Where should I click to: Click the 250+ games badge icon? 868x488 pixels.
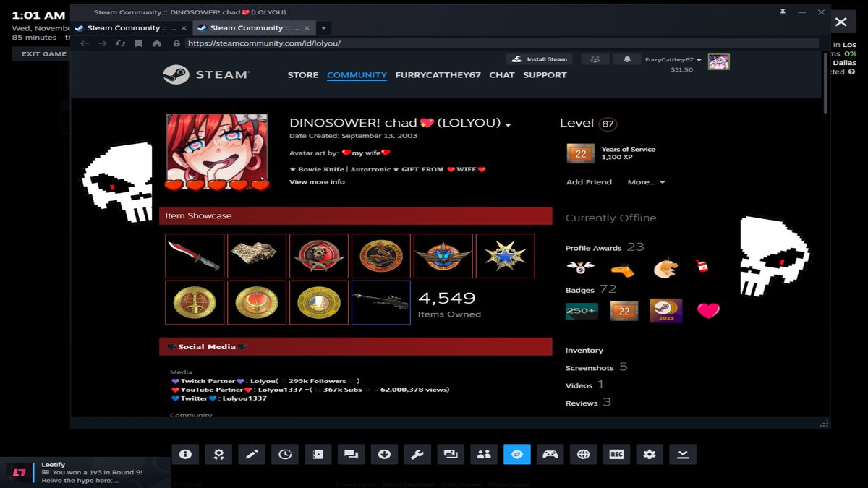point(582,311)
